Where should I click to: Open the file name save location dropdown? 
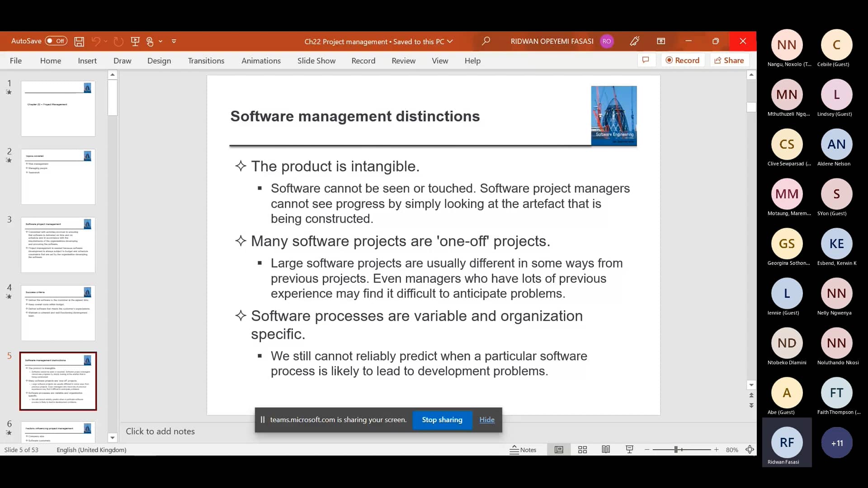tap(450, 42)
